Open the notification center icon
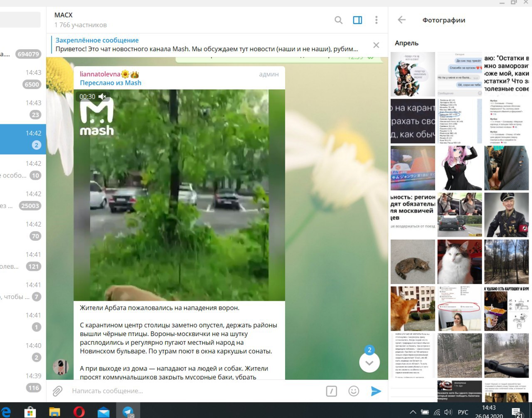Image resolution: width=532 pixels, height=418 pixels. coord(517,412)
